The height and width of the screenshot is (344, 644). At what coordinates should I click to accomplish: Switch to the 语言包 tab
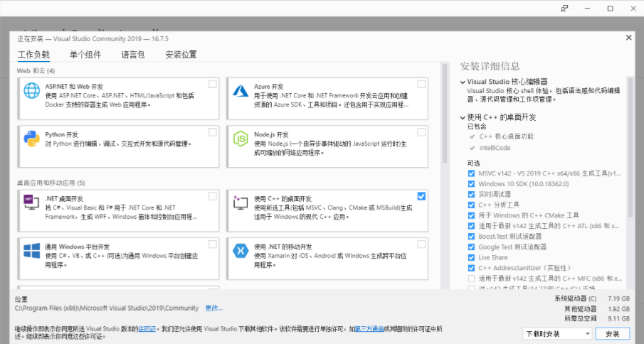pyautogui.click(x=132, y=55)
